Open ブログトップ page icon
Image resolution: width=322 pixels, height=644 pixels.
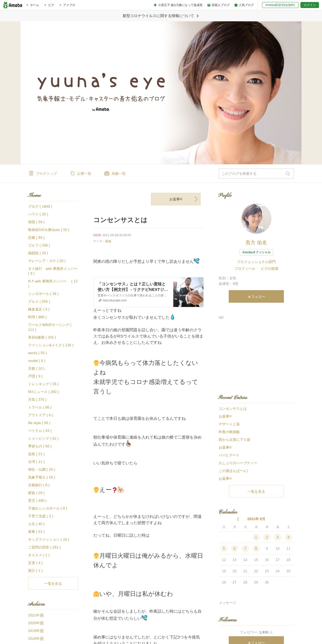tap(31, 173)
